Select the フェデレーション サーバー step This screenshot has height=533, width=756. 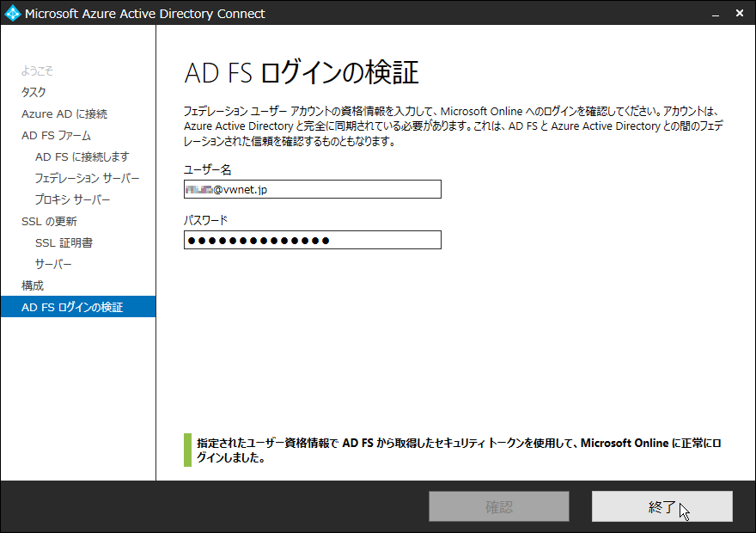(87, 179)
